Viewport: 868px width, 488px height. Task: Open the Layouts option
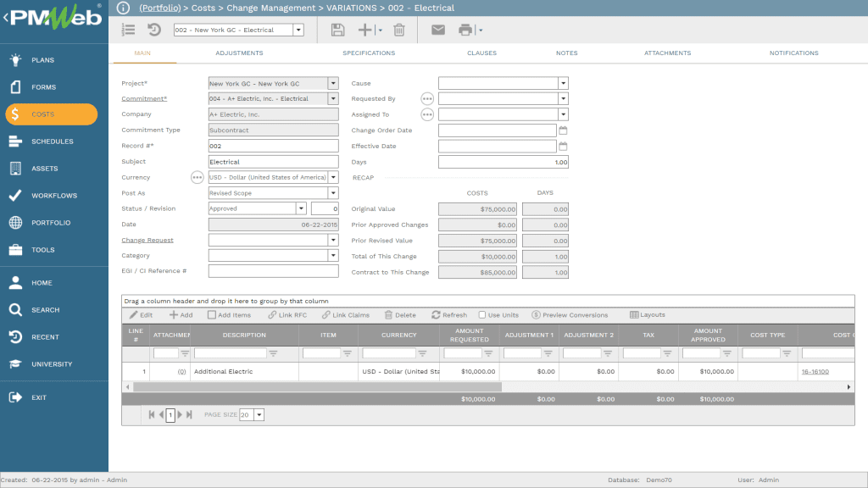tap(647, 315)
